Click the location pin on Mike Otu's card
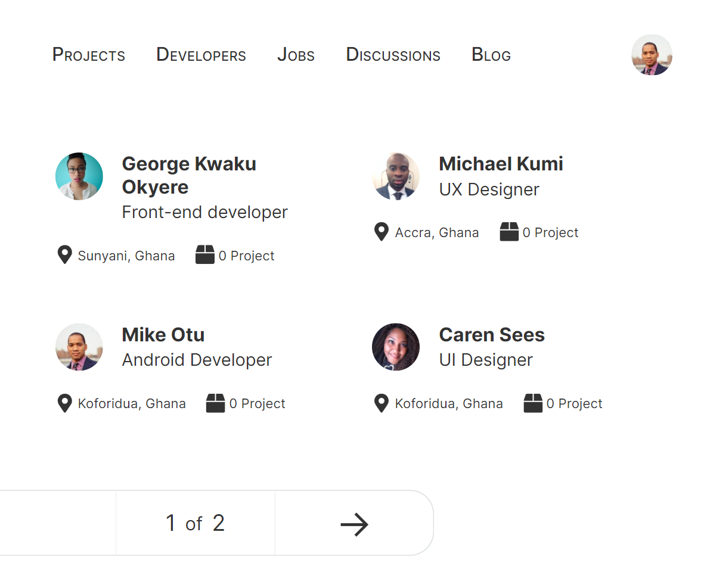This screenshot has width=704, height=588. pos(64,403)
